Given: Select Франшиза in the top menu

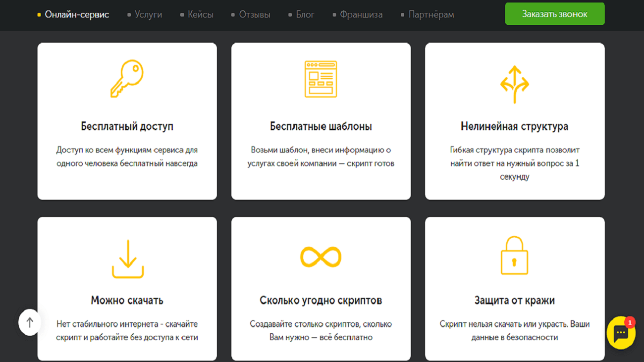Looking at the screenshot, I should point(361,15).
